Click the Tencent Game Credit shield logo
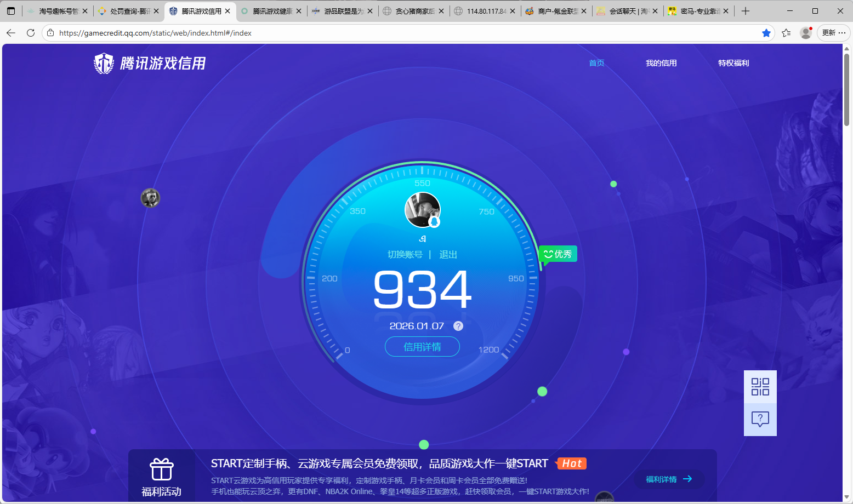 point(104,64)
